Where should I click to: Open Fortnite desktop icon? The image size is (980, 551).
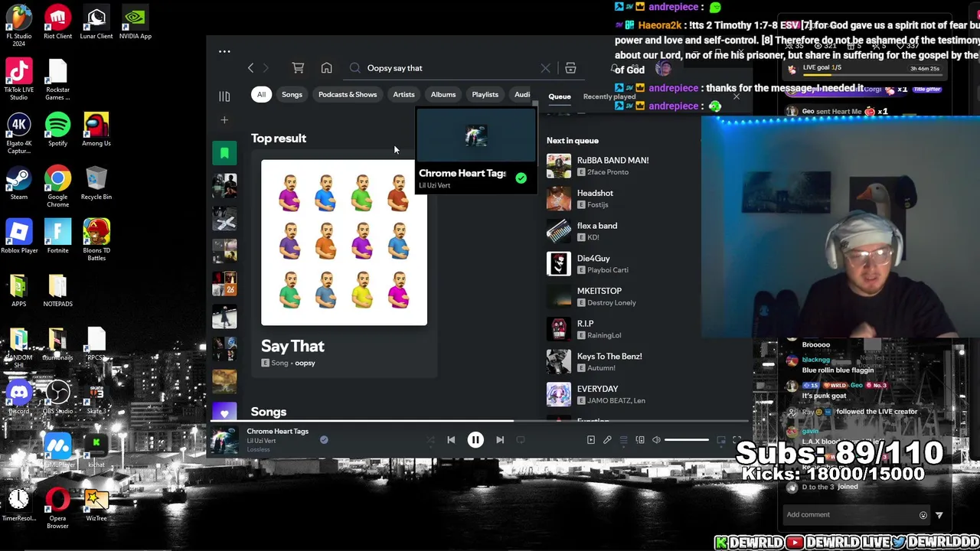(x=57, y=236)
